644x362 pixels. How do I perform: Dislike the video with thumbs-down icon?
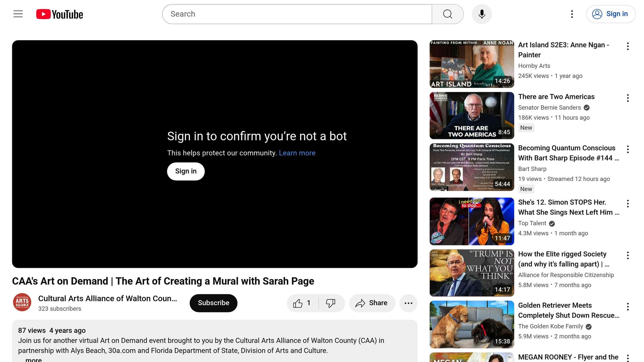click(x=331, y=303)
